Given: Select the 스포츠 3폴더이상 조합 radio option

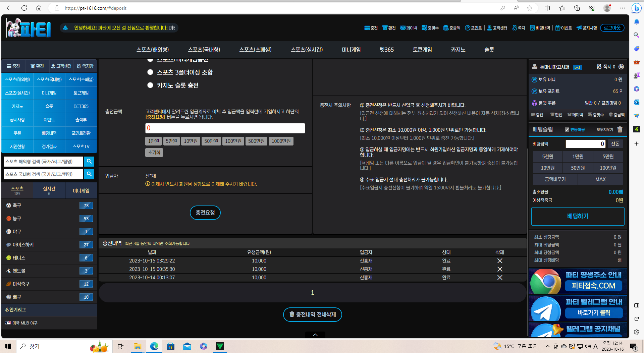Looking at the screenshot, I should (x=150, y=72).
